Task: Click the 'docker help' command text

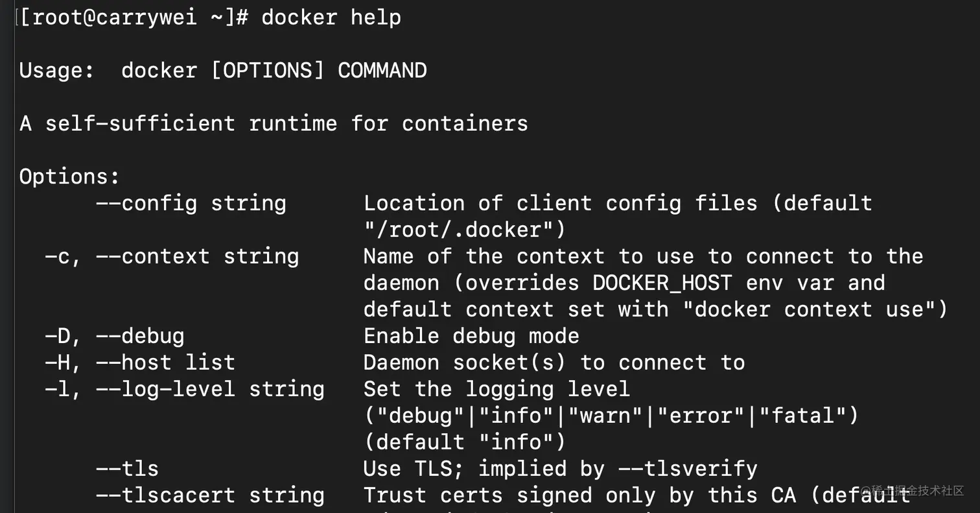Action: [331, 17]
